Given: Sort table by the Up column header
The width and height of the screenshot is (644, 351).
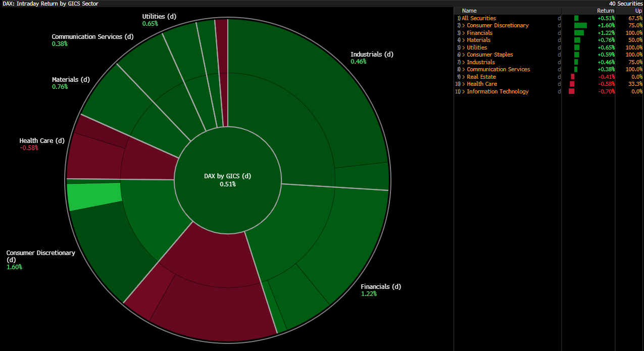Looking at the screenshot, I should tap(638, 11).
